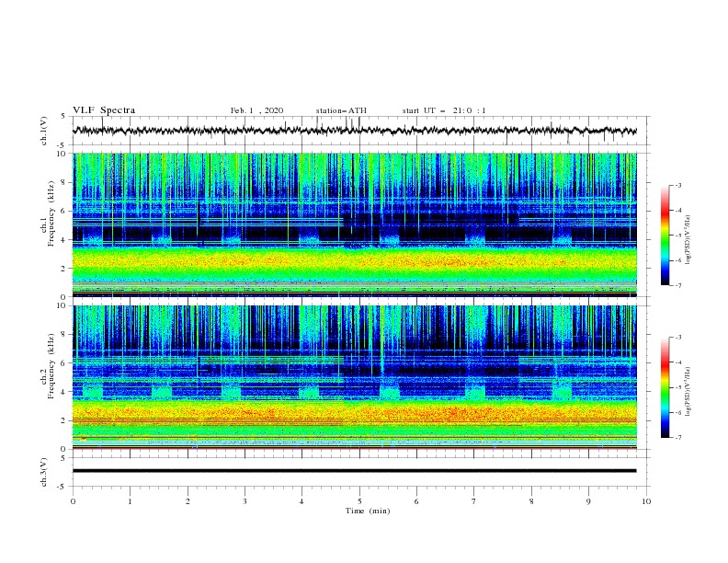
Task: Click the lower color scale bar for ch.2
Action: click(665, 387)
